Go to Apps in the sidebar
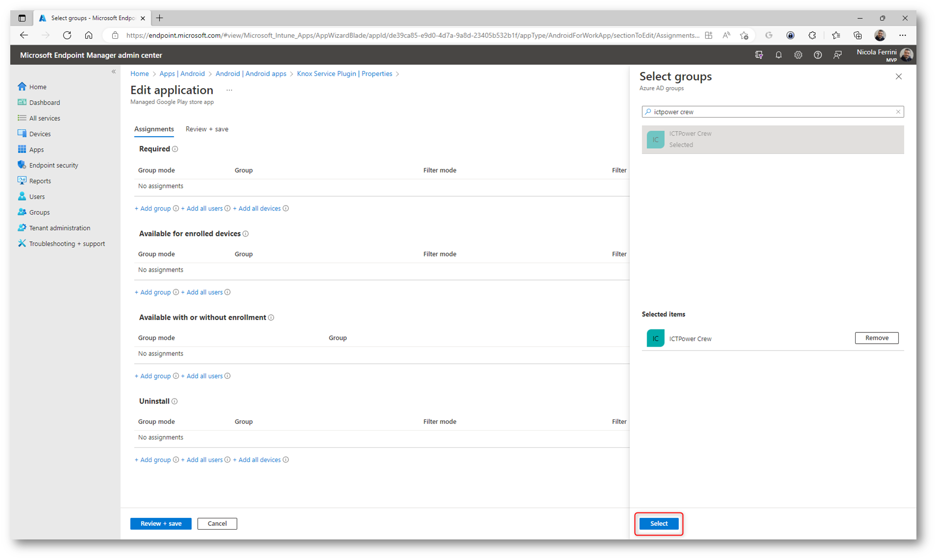 36,149
